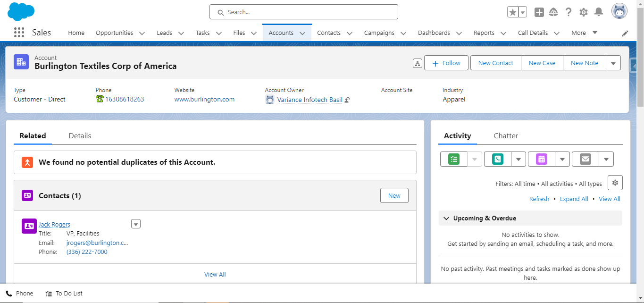644x303 pixels.
Task: Open the Help question mark icon
Action: [x=569, y=12]
